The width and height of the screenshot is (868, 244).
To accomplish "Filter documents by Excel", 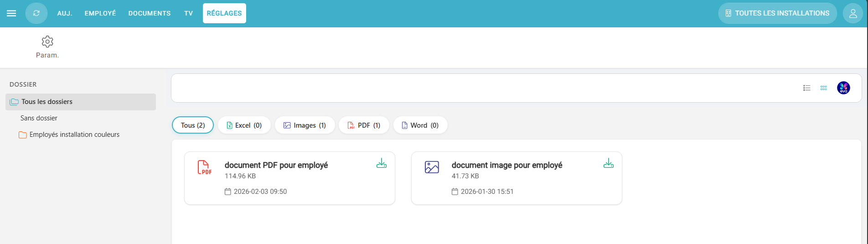I will click(244, 125).
